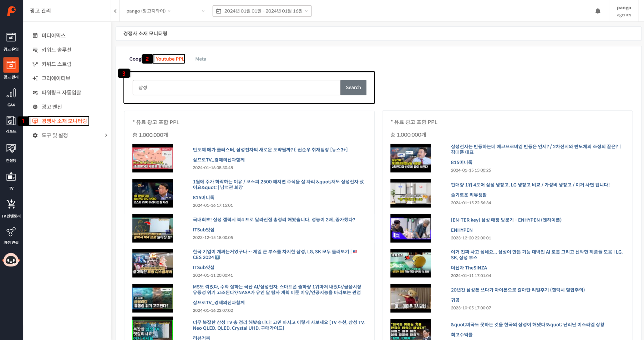
Task: Click thumbnail of 금융시장 유동성 위기 video
Action: point(153,298)
